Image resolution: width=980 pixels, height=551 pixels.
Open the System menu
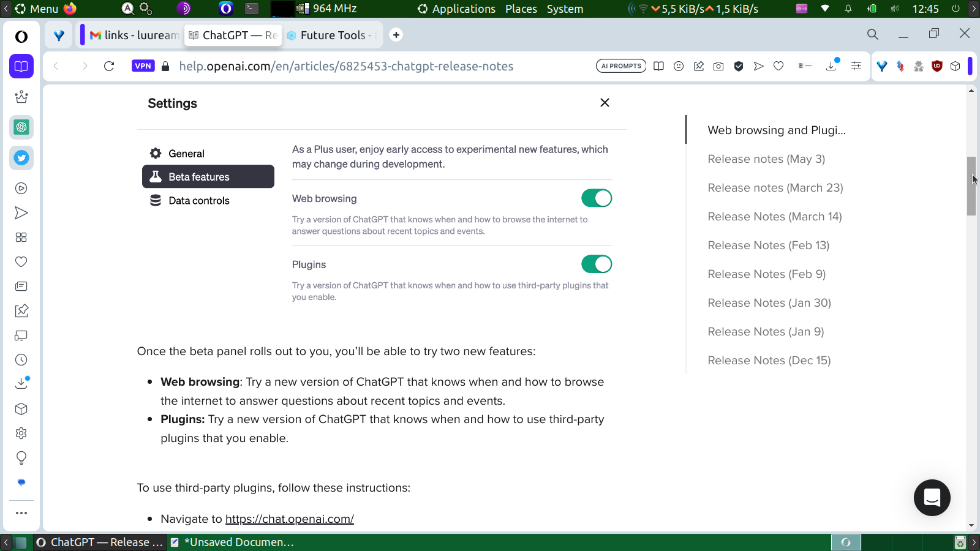tap(565, 9)
